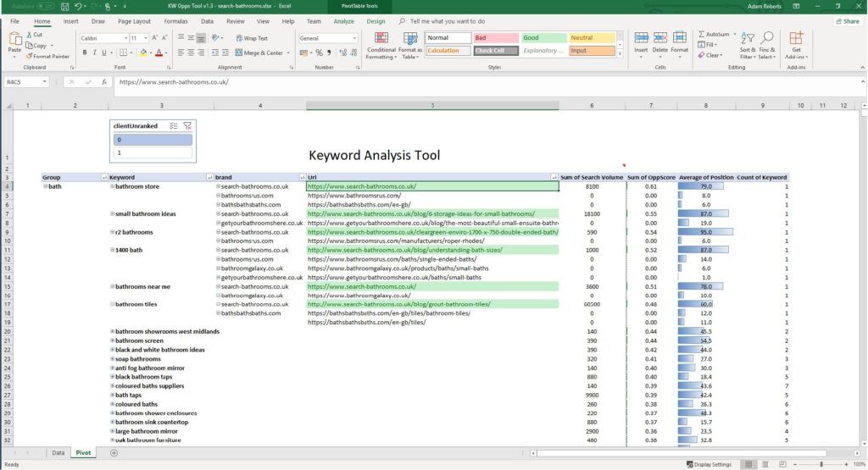This screenshot has width=868, height=470.
Task: Toggle Underline formatting
Action: pyautogui.click(x=103, y=53)
